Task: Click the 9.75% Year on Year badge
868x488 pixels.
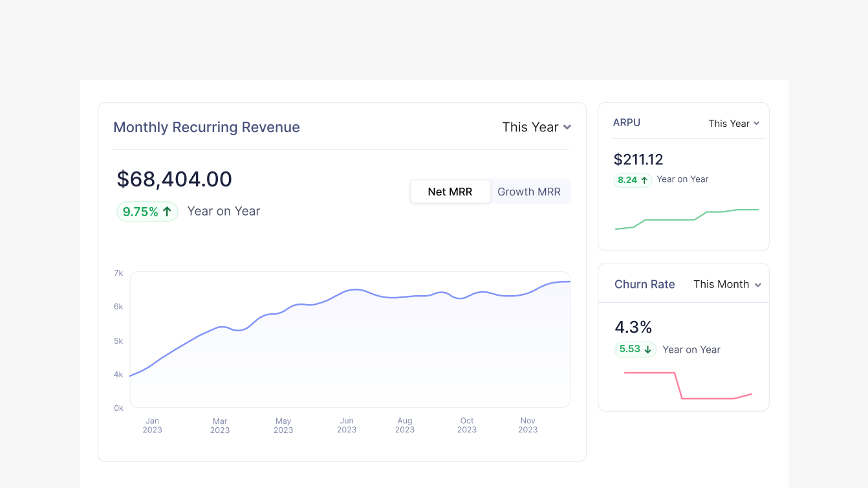Action: [x=147, y=211]
